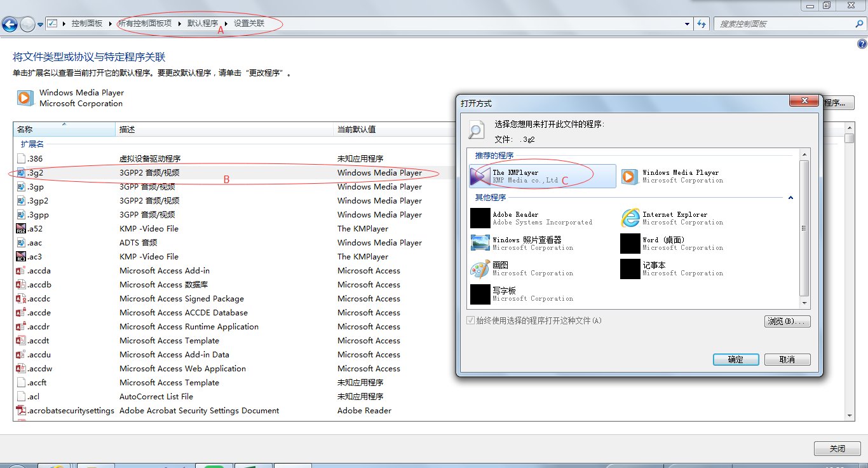Click 控制面板 breadcrumb item

pos(87,24)
